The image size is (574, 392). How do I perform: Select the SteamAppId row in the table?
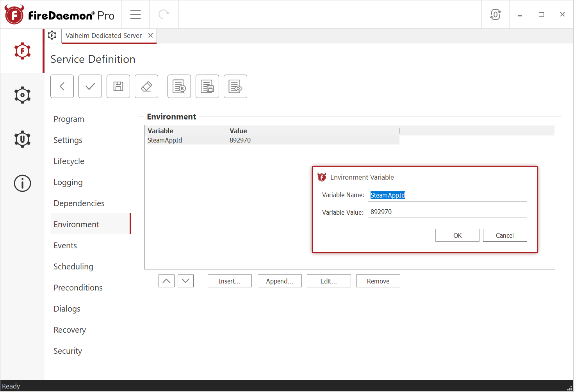[273, 140]
